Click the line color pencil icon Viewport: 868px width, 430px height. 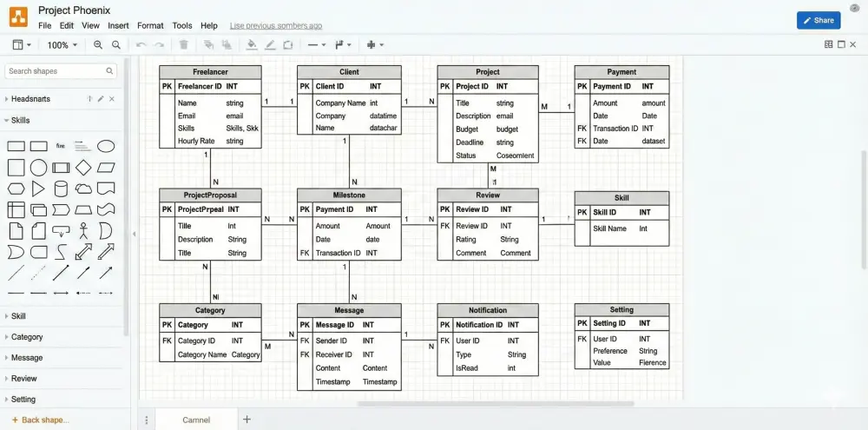tap(270, 45)
